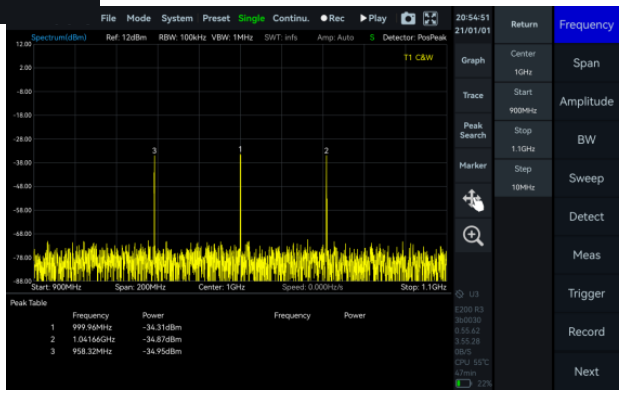Select the Detect tab
The width and height of the screenshot is (625, 396).
pyautogui.click(x=586, y=217)
